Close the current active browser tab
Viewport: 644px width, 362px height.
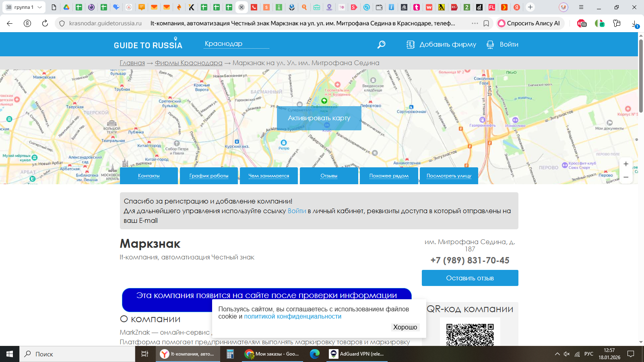coord(242,7)
